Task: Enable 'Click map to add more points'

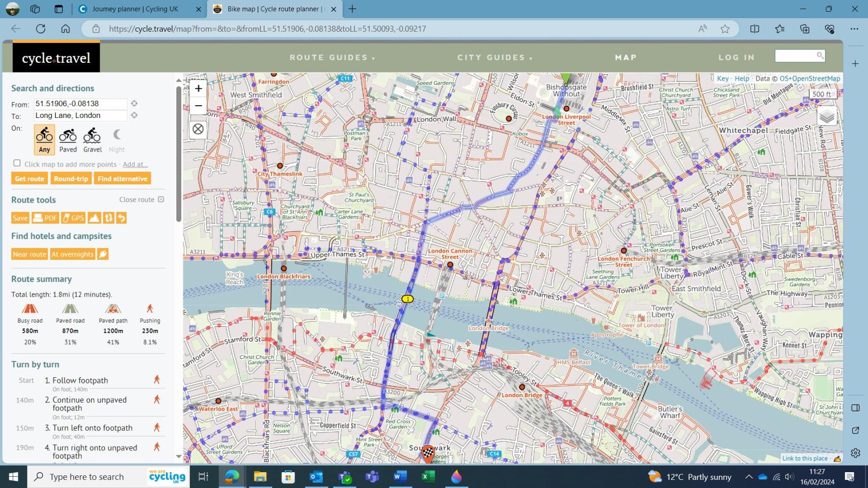Action: [17, 163]
